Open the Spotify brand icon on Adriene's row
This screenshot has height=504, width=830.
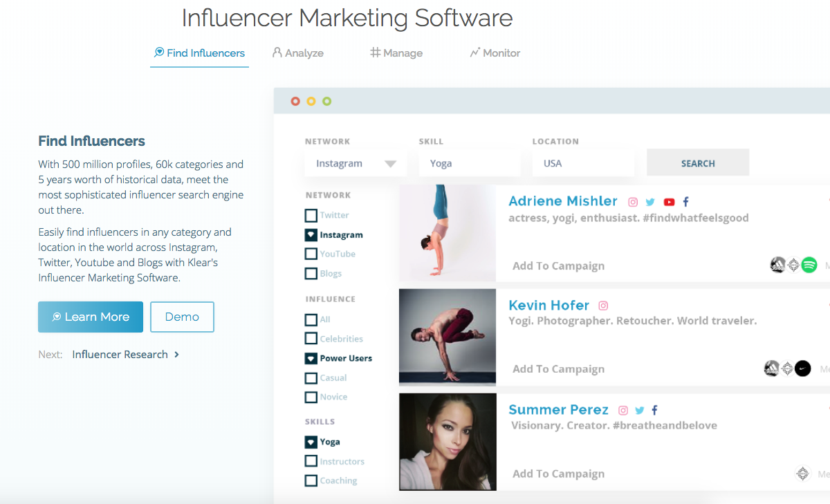point(810,264)
